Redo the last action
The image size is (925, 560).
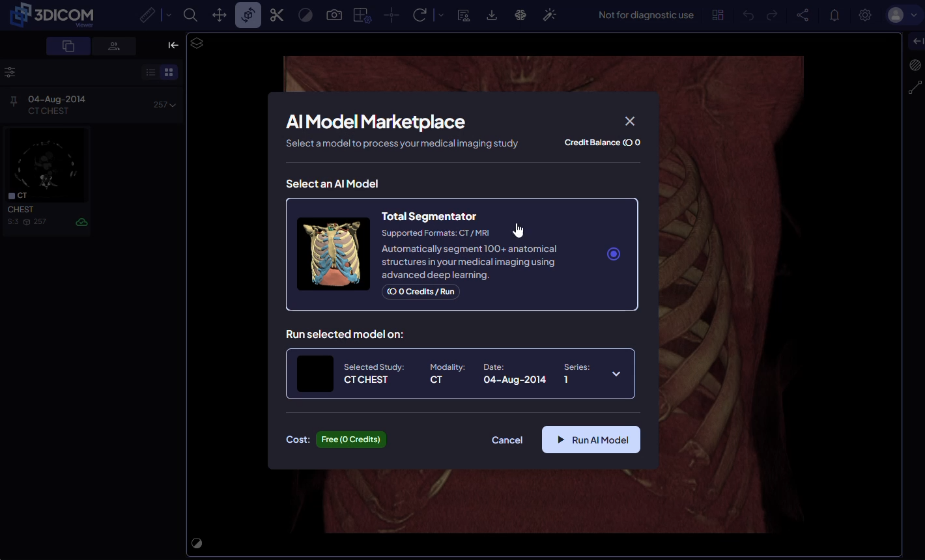(772, 15)
